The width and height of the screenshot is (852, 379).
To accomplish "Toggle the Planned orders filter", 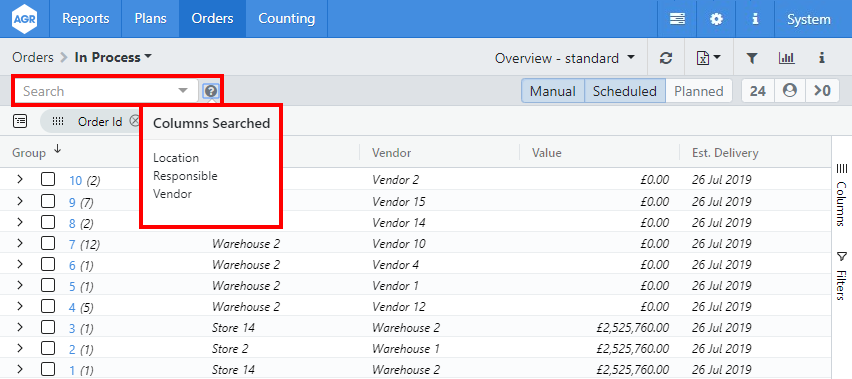I will point(698,91).
